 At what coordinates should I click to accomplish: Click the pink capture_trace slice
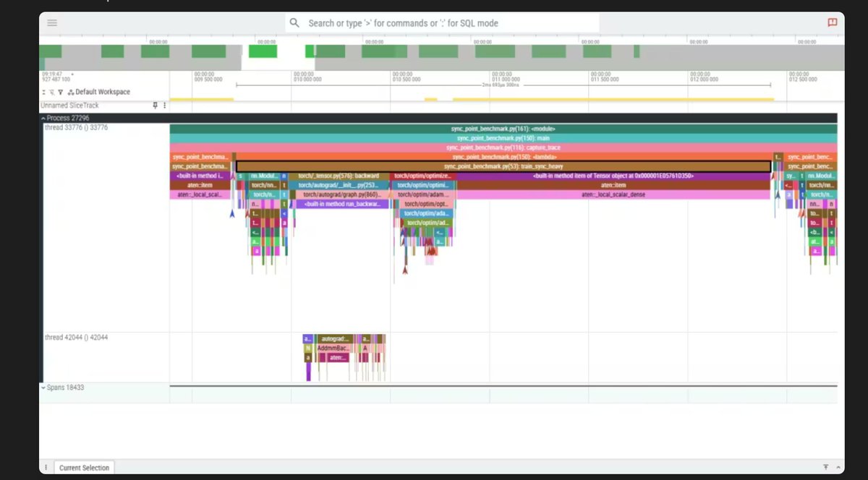503,147
